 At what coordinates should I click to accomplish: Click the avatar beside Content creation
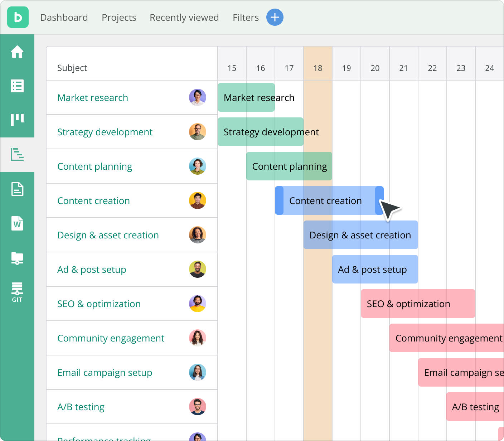[198, 200]
